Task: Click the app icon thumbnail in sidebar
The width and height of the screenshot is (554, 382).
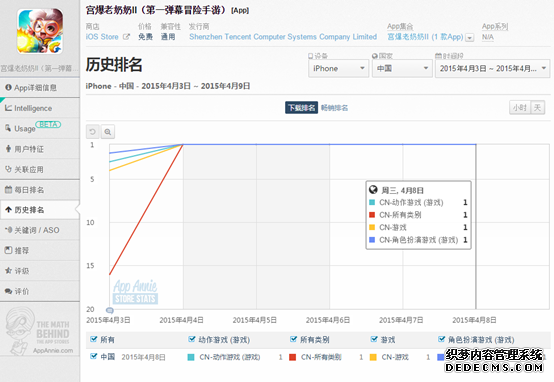Action: click(x=40, y=31)
